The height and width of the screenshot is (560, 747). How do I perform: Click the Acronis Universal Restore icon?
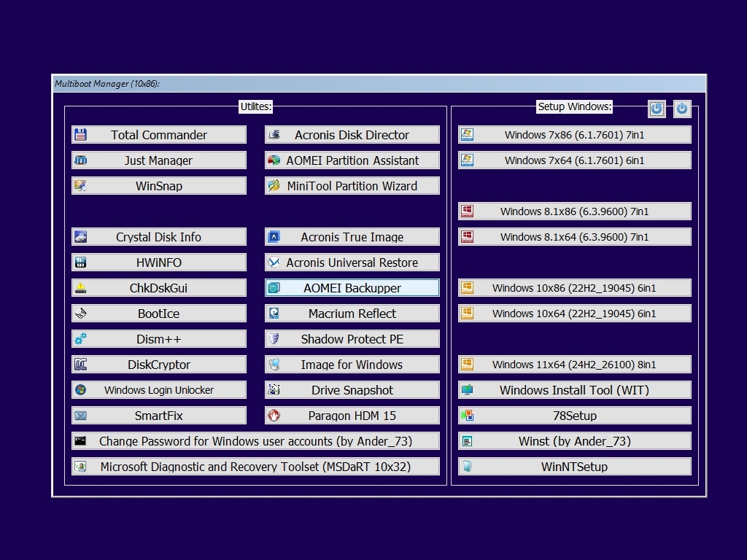(x=274, y=262)
